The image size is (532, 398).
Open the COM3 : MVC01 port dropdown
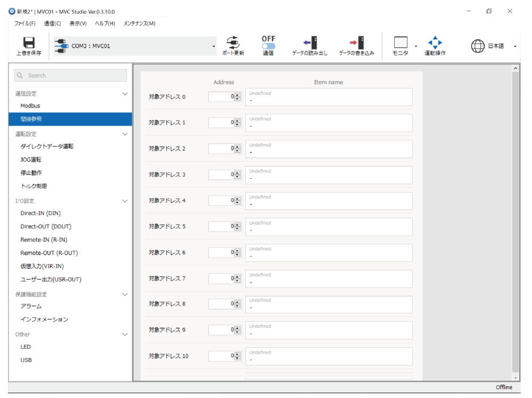coord(214,46)
